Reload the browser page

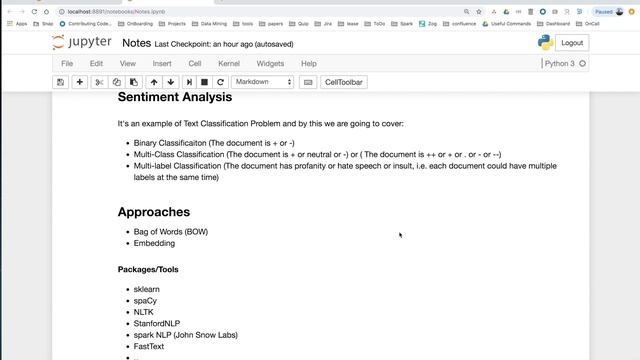[x=34, y=11]
